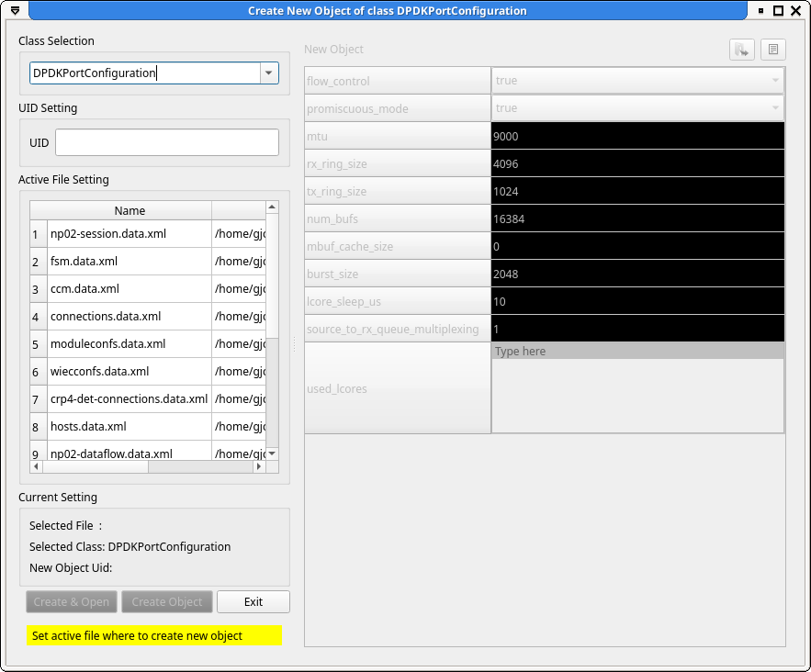Select crp4-det-connections.data.xml in file list
The image size is (811, 672).
coord(130,399)
